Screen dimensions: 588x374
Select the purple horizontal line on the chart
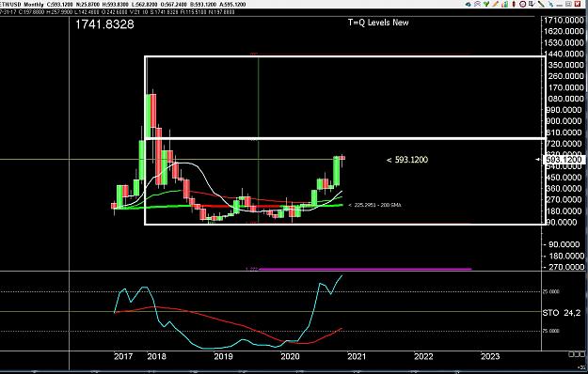[x=365, y=269]
